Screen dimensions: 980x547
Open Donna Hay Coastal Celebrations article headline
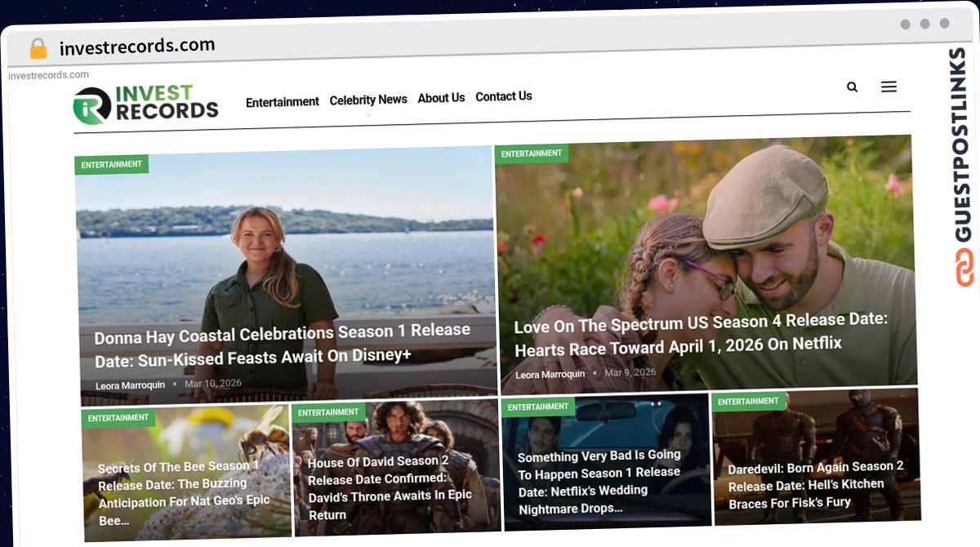point(283,344)
